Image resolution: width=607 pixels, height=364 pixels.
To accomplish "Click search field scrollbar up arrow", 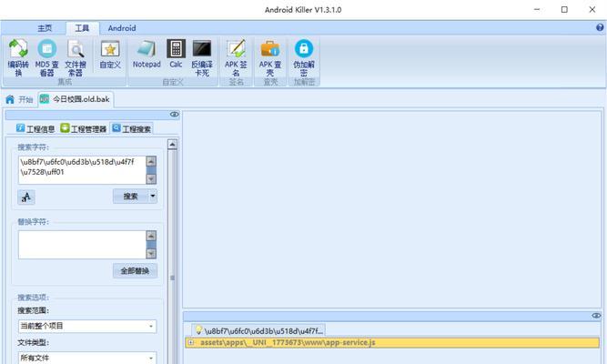I will click(x=151, y=161).
